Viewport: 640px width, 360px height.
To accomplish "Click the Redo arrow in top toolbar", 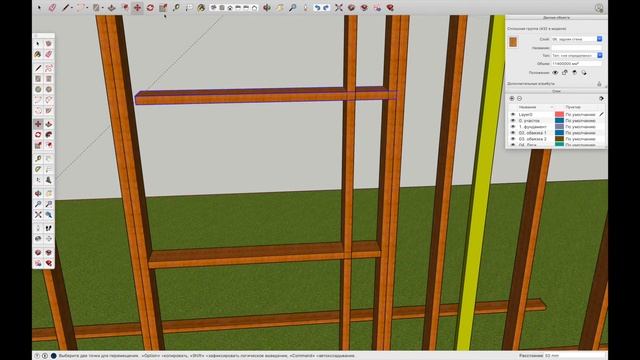I will pos(326,7).
